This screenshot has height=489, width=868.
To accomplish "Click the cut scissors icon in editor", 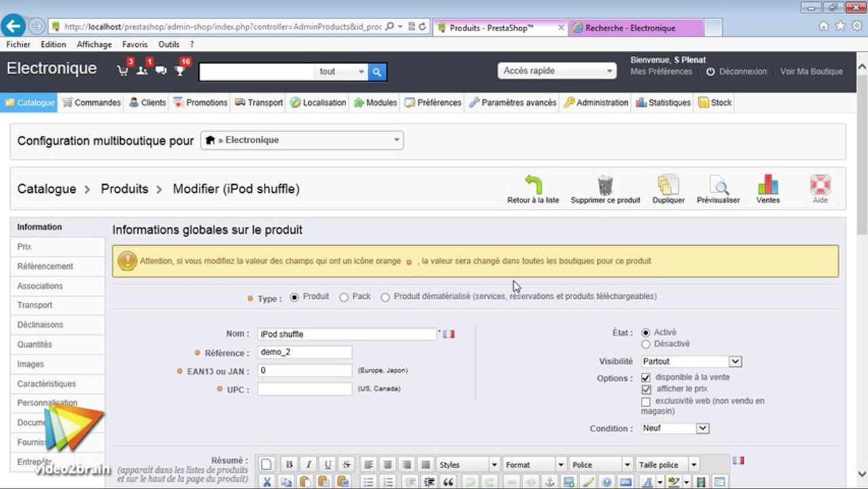I will [x=267, y=482].
